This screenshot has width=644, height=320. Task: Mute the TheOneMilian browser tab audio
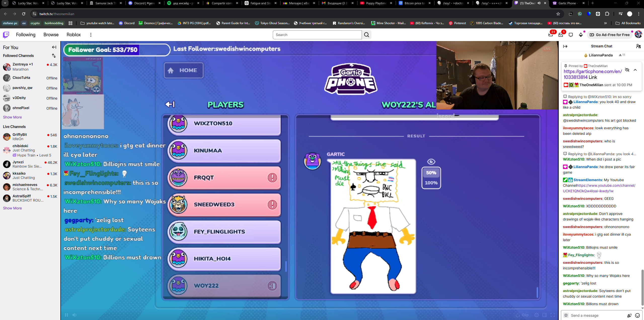(539, 3)
